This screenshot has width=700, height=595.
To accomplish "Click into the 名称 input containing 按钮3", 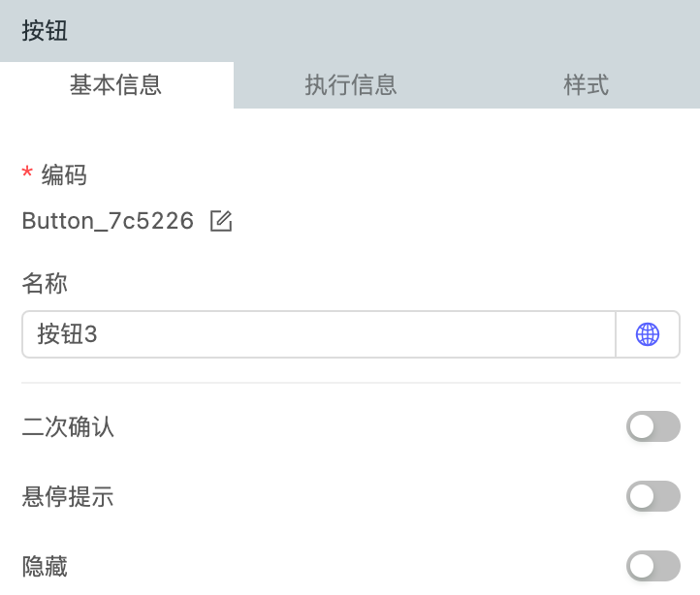I will click(318, 335).
